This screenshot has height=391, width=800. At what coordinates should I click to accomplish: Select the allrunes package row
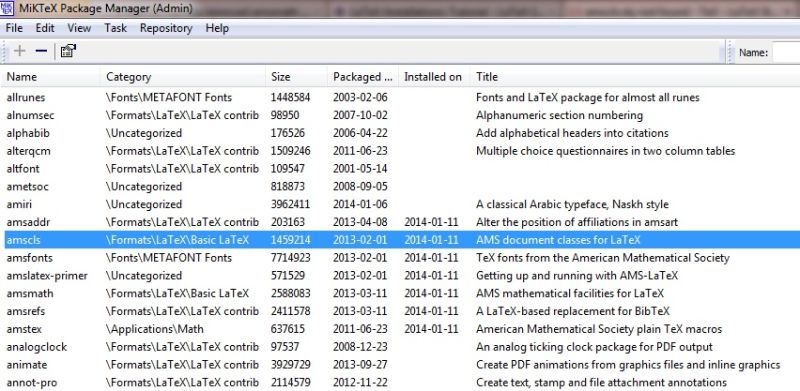coord(402,97)
